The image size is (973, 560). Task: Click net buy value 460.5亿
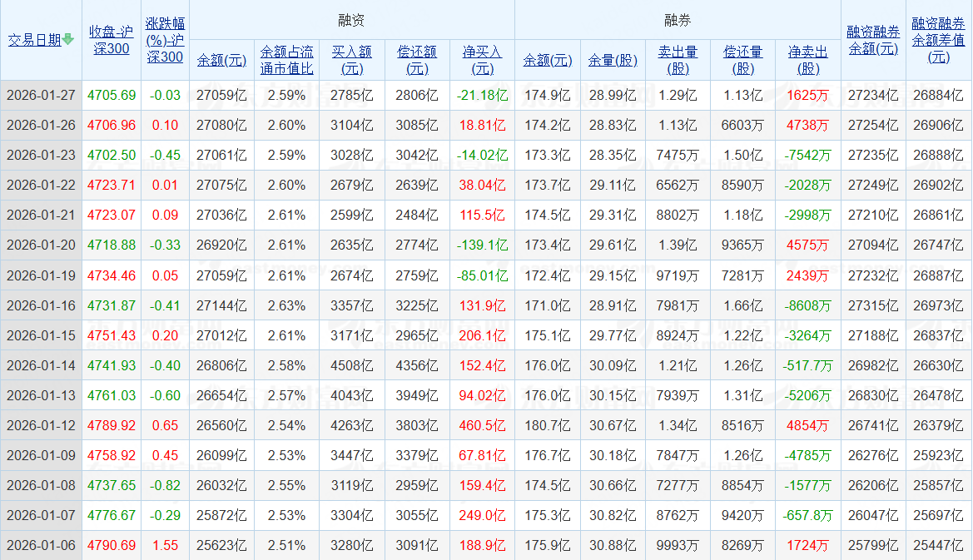[x=482, y=425]
